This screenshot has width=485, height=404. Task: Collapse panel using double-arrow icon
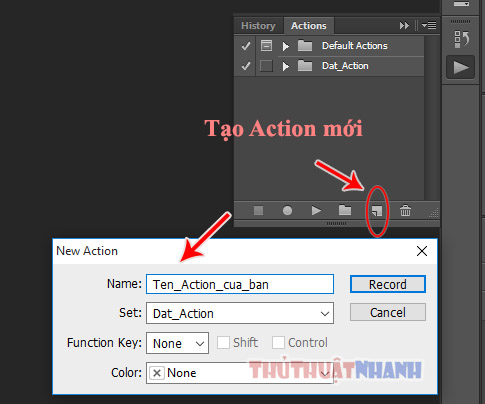(404, 26)
